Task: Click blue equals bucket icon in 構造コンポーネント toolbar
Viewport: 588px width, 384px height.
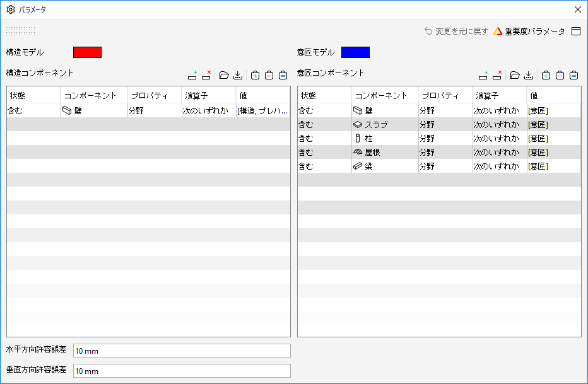Action: coord(283,75)
